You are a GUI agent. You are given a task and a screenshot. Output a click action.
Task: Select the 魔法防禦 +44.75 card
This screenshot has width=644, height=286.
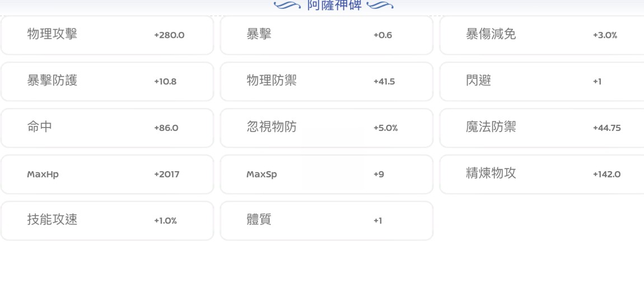542,128
